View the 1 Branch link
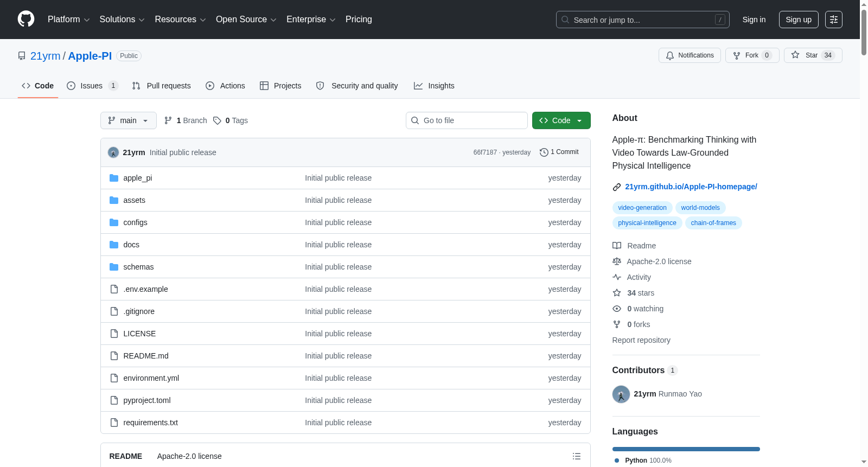 (x=186, y=120)
